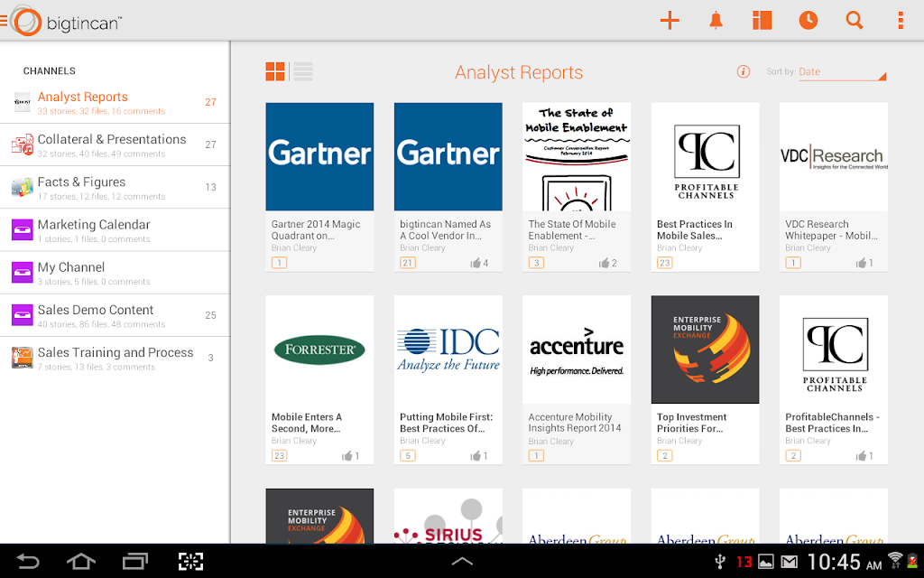The height and width of the screenshot is (578, 924).
Task: Tap the like thumb on VDC Research card
Action: [861, 263]
